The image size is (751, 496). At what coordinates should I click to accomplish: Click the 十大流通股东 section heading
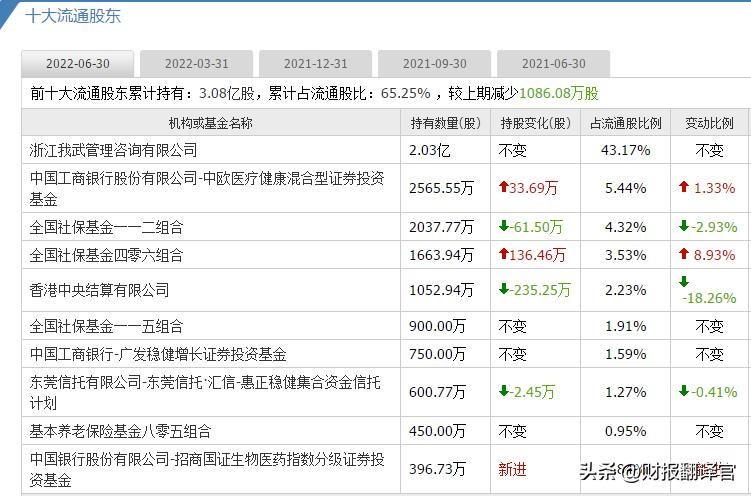point(73,16)
